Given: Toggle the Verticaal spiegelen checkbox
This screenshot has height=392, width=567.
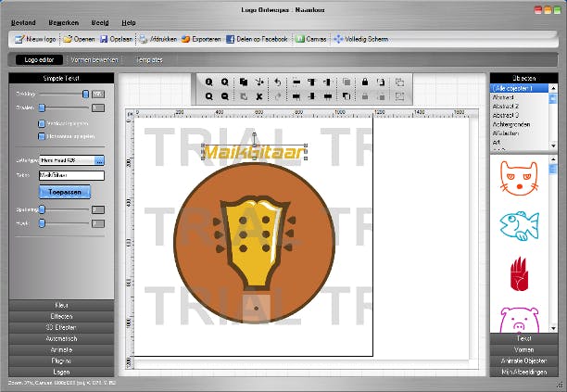Looking at the screenshot, I should click(x=42, y=123).
